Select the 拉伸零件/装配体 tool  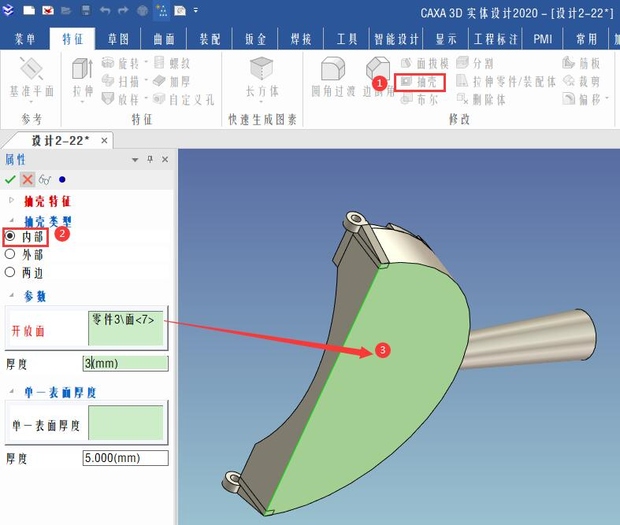click(x=506, y=81)
